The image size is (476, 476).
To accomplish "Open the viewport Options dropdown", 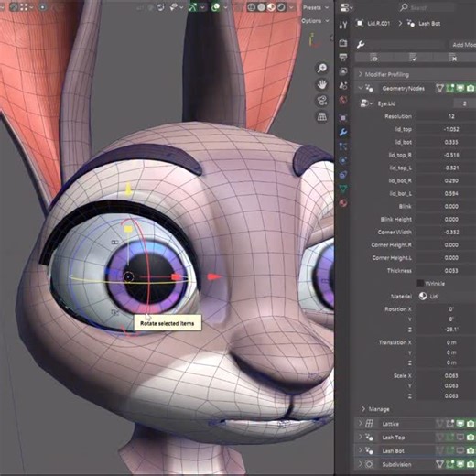I will [x=315, y=21].
